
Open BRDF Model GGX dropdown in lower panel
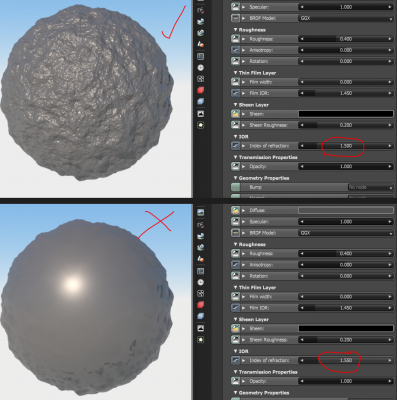[x=346, y=233]
